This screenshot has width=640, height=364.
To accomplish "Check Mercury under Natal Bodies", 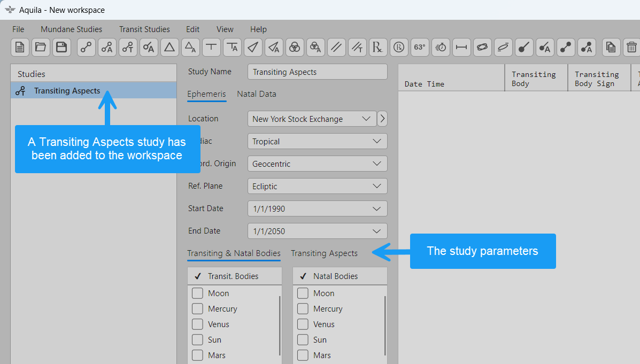I will (303, 309).
